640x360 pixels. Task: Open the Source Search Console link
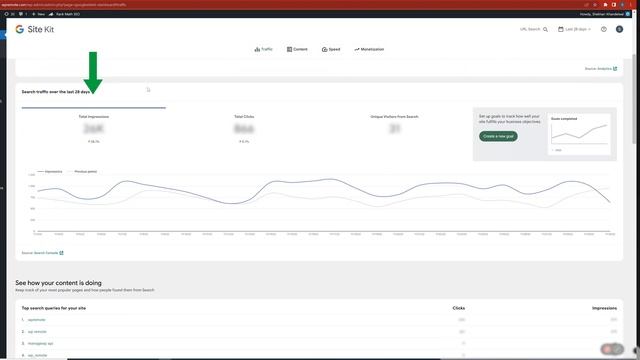click(42, 253)
